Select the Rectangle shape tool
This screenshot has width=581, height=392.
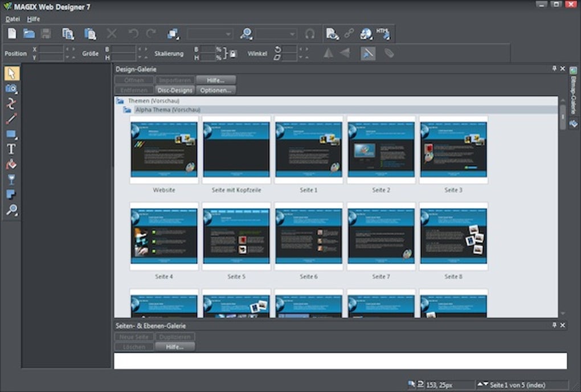point(11,134)
